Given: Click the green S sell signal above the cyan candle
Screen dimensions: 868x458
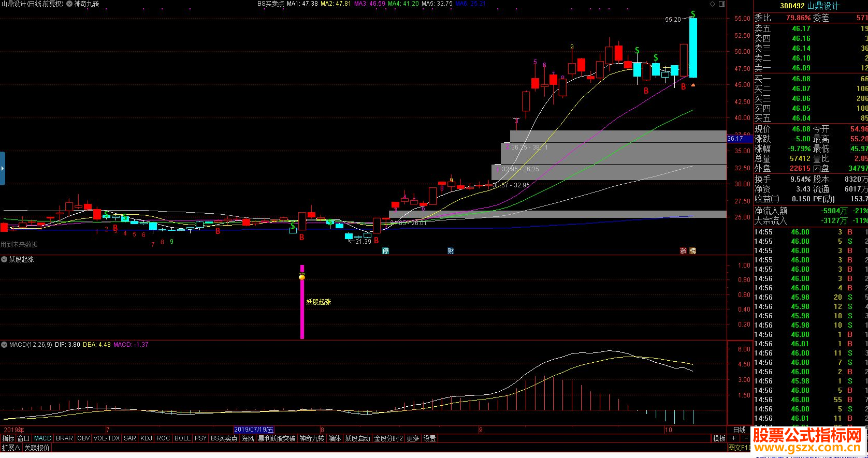Looking at the screenshot, I should [693, 13].
